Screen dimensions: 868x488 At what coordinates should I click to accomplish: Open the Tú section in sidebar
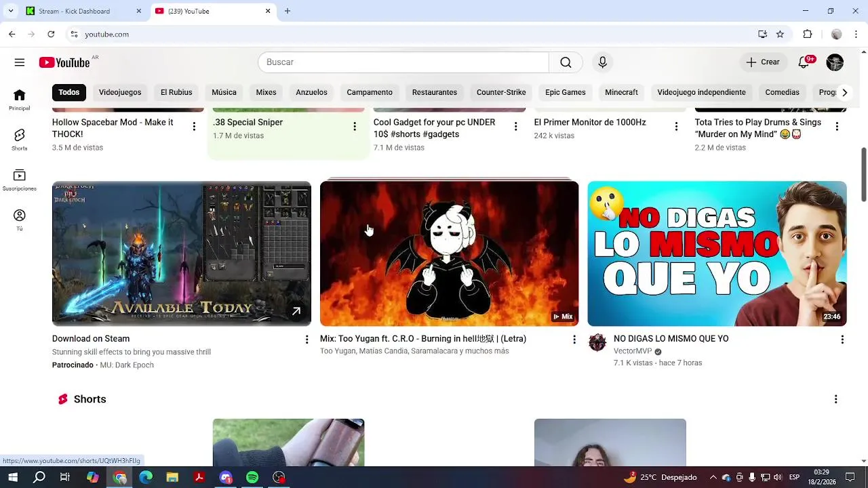coord(20,220)
